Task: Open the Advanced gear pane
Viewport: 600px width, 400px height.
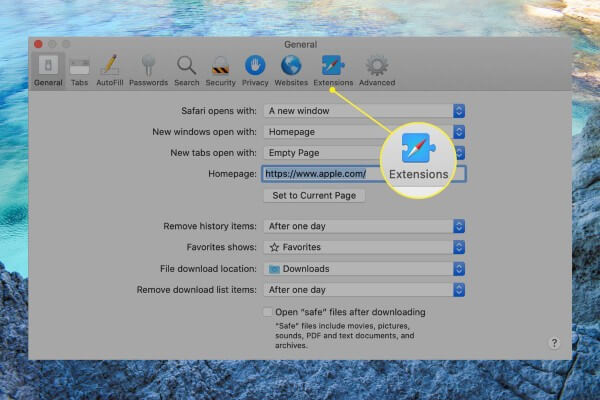Action: point(377,70)
